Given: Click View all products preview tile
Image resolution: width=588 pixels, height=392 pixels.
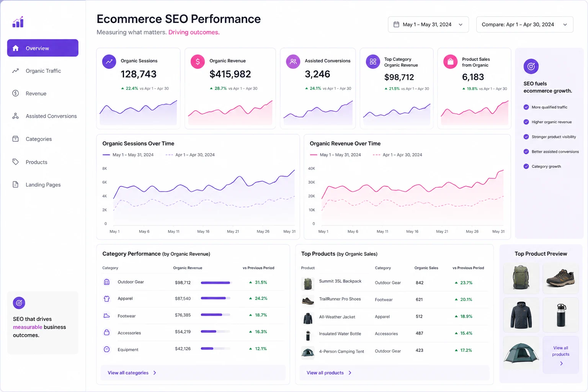Looking at the screenshot, I should [561, 355].
